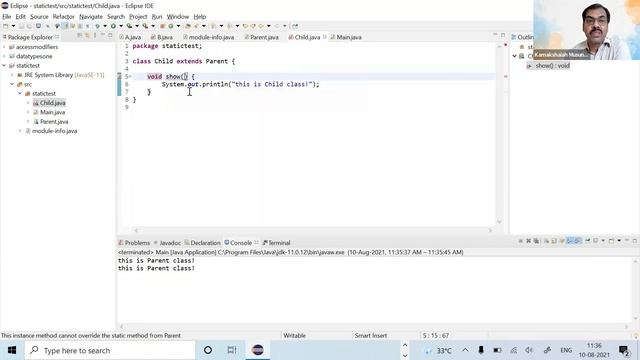Click the editor horizontal scrollbar right arrow
This screenshot has width=640, height=360.
[x=491, y=230]
